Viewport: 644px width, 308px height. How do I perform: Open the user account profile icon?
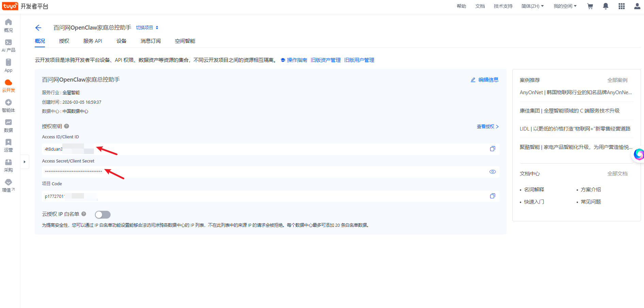[x=637, y=6]
